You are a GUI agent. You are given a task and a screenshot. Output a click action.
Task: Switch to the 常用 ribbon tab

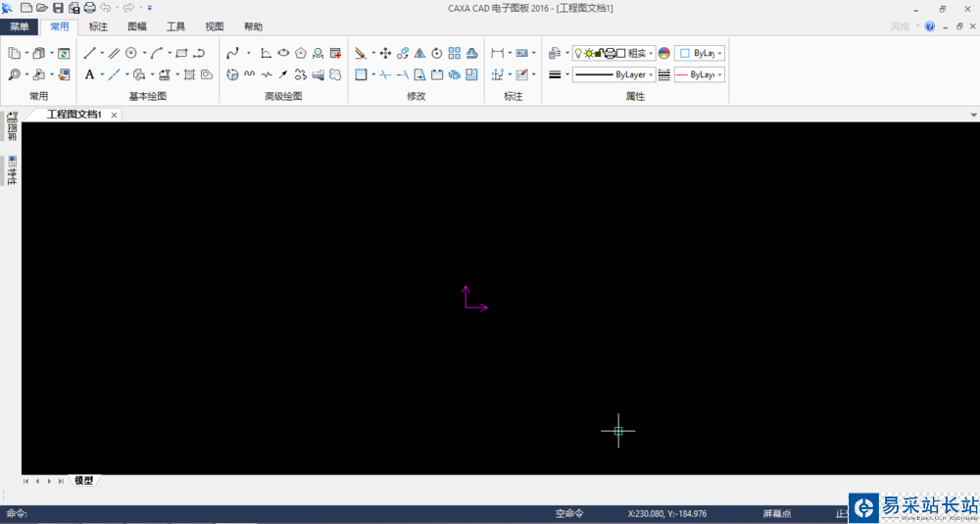coord(60,26)
